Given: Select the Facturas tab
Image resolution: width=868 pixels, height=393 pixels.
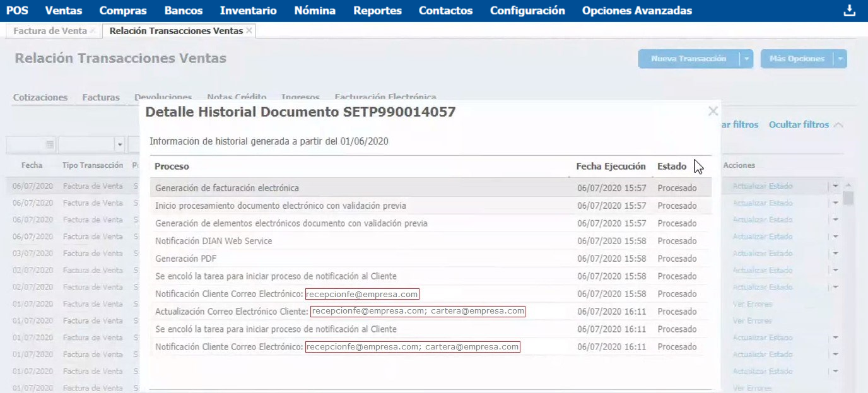Looking at the screenshot, I should point(101,97).
